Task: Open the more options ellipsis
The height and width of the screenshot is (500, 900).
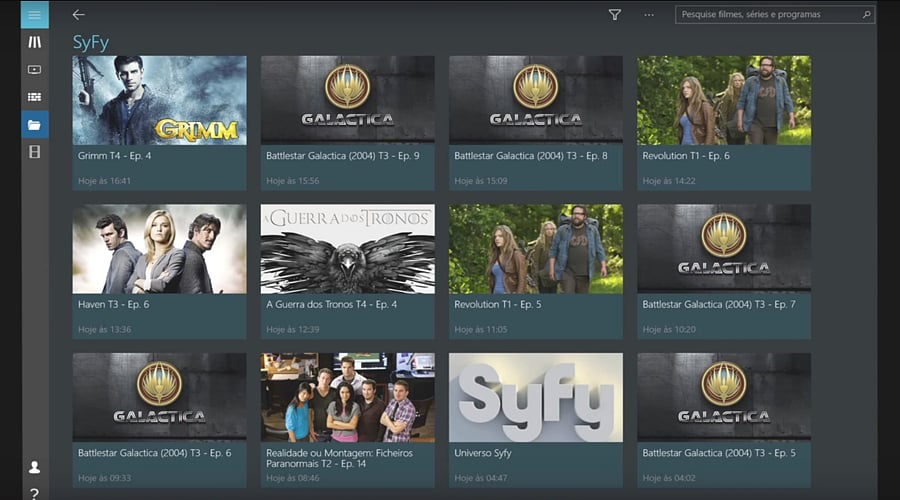Action: (649, 15)
